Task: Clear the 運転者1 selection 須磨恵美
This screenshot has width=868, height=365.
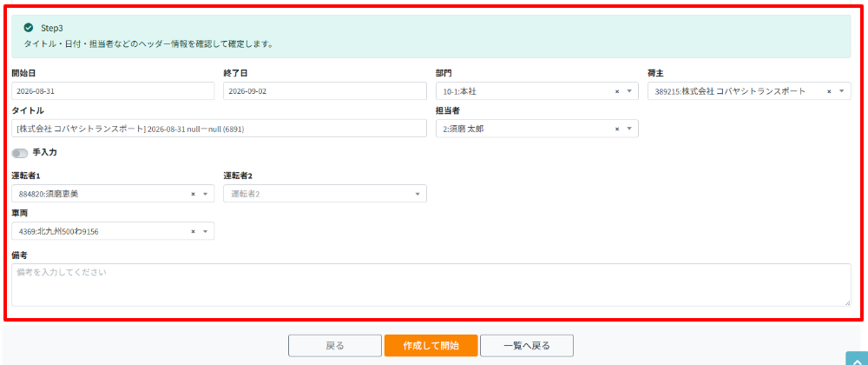Action: pyautogui.click(x=194, y=194)
